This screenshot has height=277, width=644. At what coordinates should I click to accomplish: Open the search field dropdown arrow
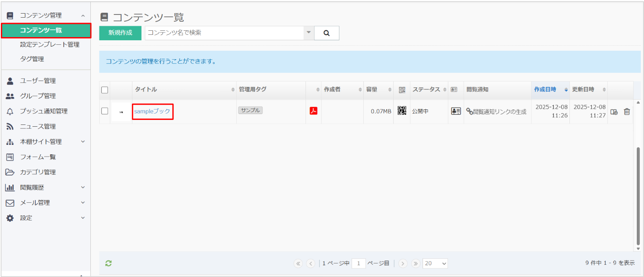(309, 33)
